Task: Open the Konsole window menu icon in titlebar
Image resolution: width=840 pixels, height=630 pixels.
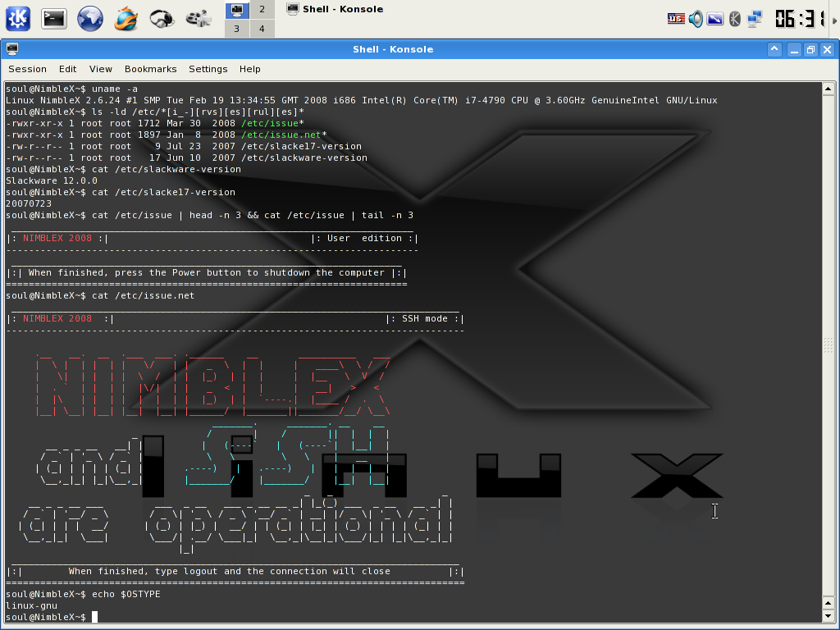Action: (x=11, y=49)
